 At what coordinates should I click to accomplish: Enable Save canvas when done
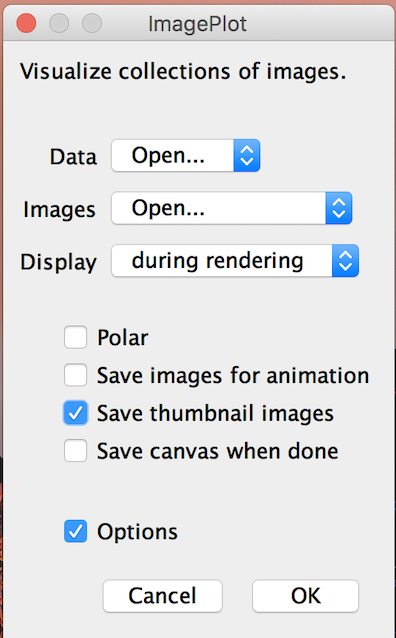click(x=75, y=450)
